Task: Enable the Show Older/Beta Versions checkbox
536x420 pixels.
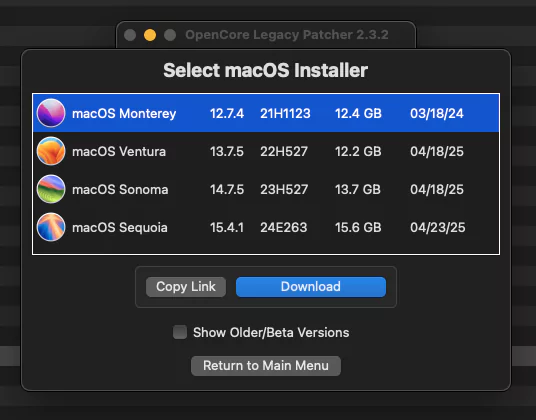Action: 180,332
